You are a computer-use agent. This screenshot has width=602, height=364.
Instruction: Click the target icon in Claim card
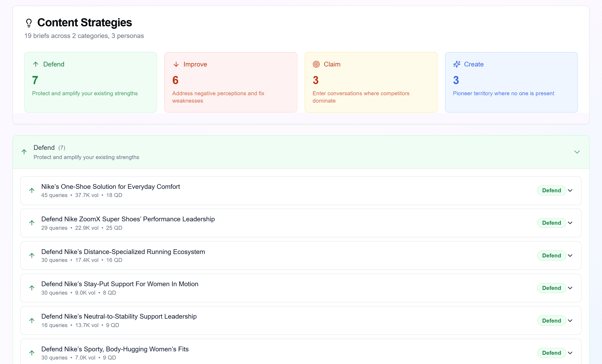coord(316,64)
